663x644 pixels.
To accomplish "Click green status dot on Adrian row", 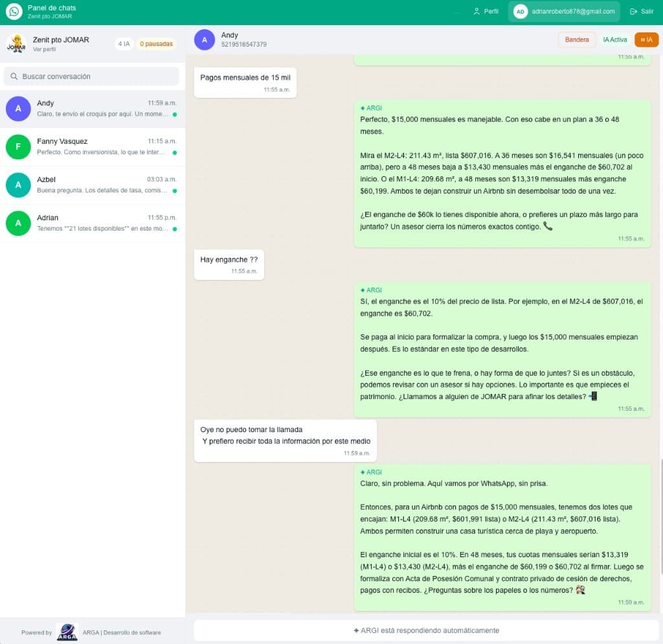I will tap(175, 229).
